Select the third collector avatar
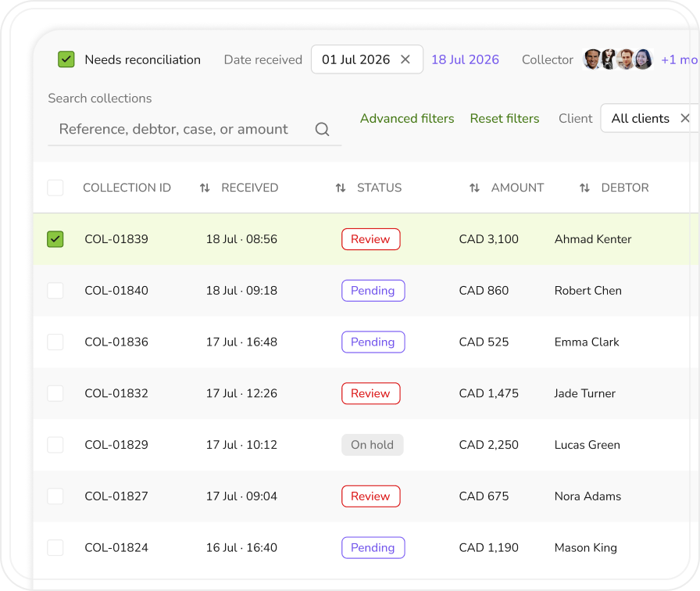Screen dimensions: 700x591 coord(626,59)
